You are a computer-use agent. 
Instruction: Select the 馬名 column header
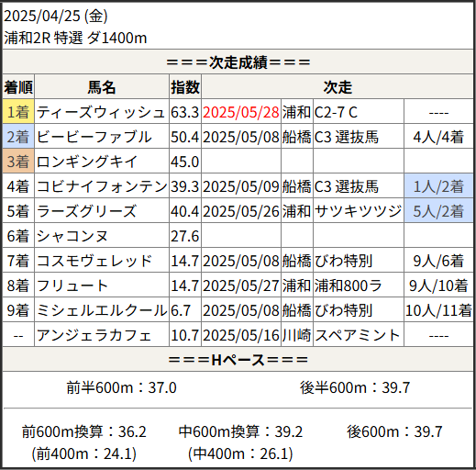(x=102, y=86)
